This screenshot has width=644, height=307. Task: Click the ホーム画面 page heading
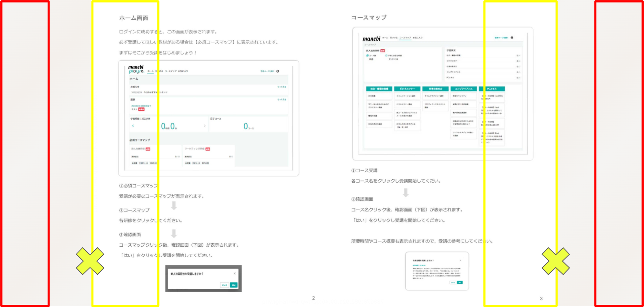(134, 18)
